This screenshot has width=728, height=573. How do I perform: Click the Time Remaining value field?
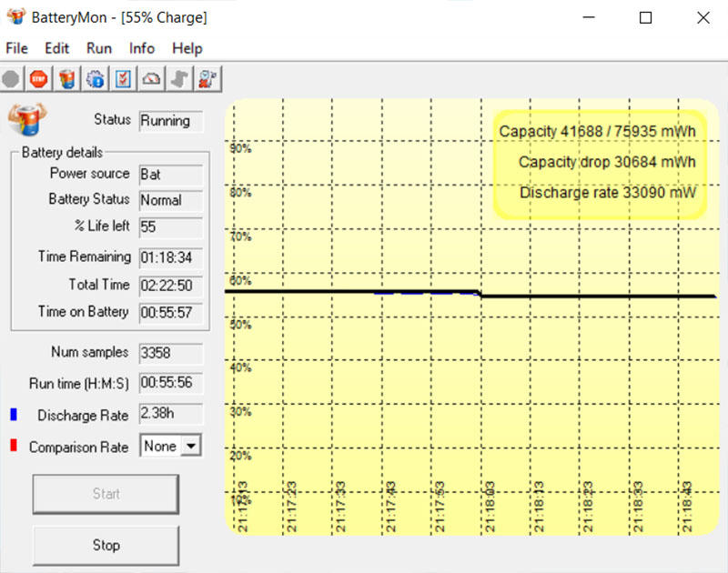(170, 257)
